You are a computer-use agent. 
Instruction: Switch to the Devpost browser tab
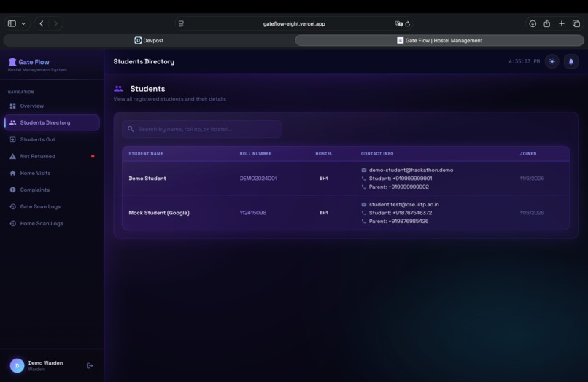(149, 41)
